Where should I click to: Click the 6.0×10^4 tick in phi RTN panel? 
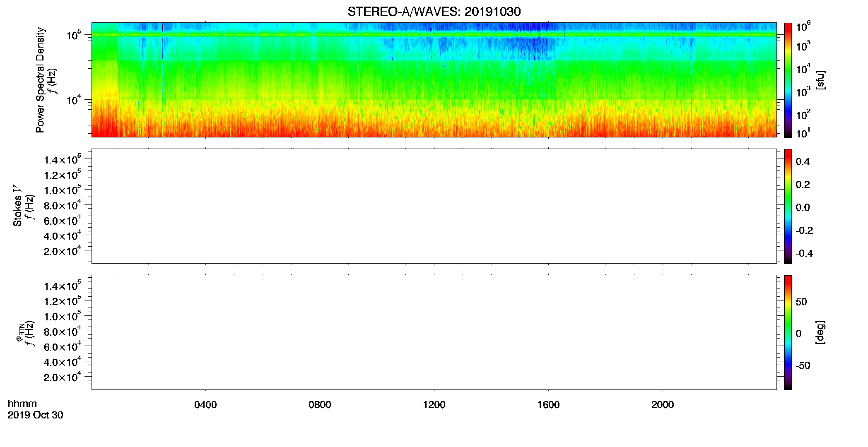click(63, 346)
